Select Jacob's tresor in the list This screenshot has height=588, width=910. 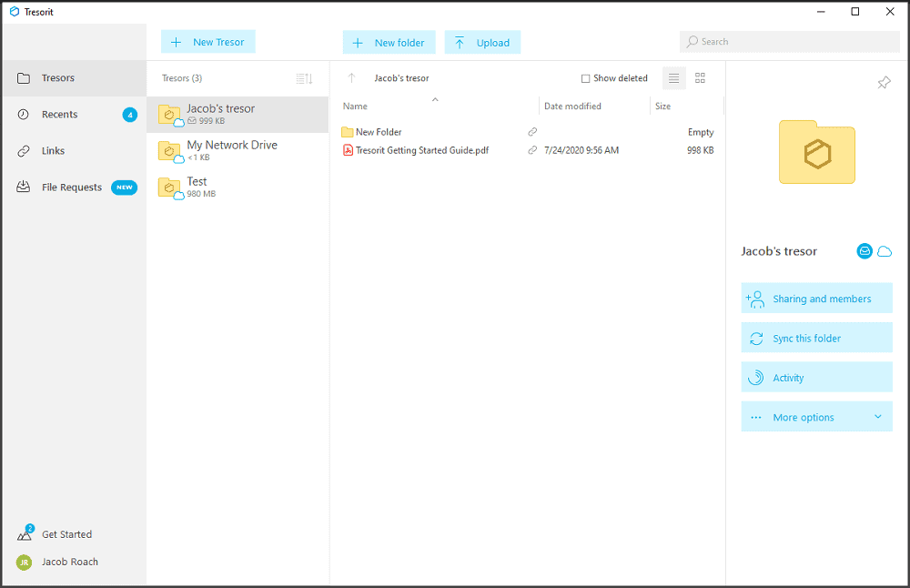[238, 115]
